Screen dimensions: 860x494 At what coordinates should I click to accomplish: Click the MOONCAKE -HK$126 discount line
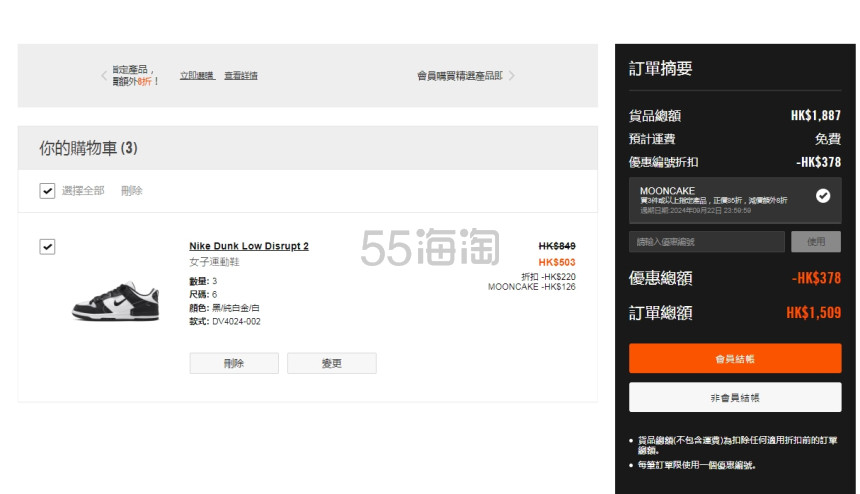point(531,287)
